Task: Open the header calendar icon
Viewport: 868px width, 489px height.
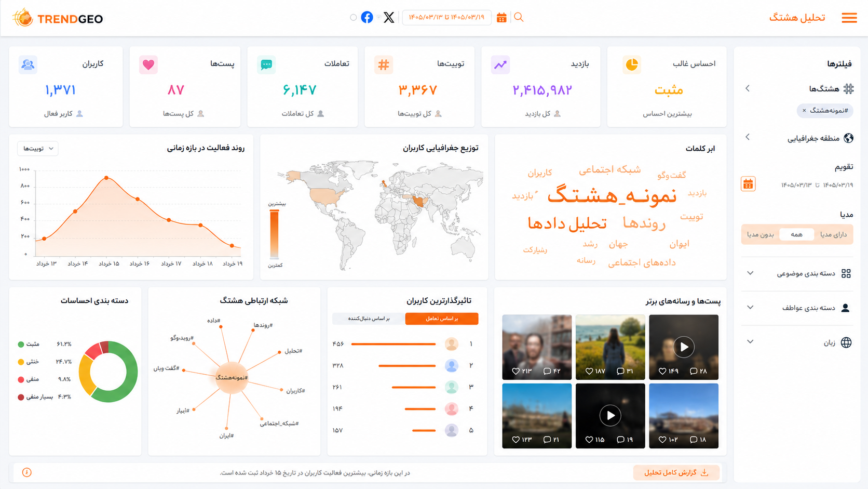Action: (x=501, y=18)
